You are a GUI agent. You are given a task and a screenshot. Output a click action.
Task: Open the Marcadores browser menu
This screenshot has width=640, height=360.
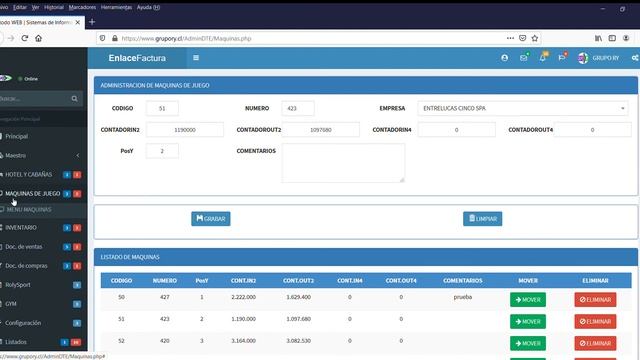82,7
